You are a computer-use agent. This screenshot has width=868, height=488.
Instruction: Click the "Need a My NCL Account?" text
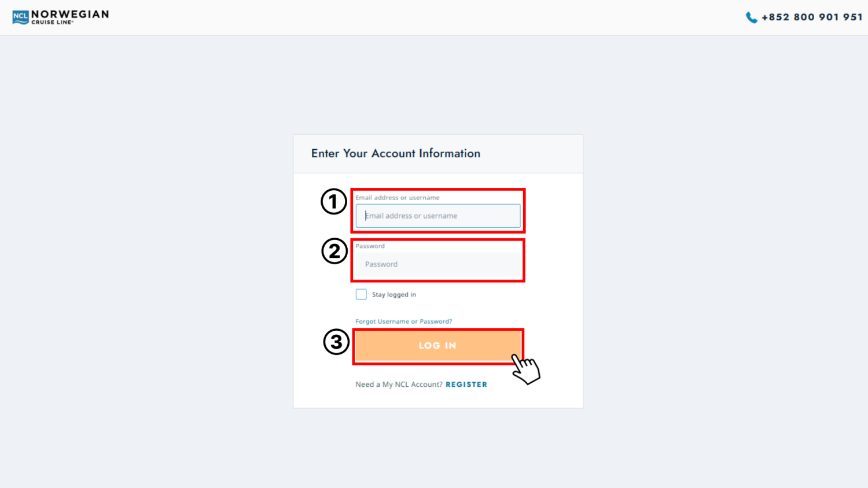[x=399, y=385]
